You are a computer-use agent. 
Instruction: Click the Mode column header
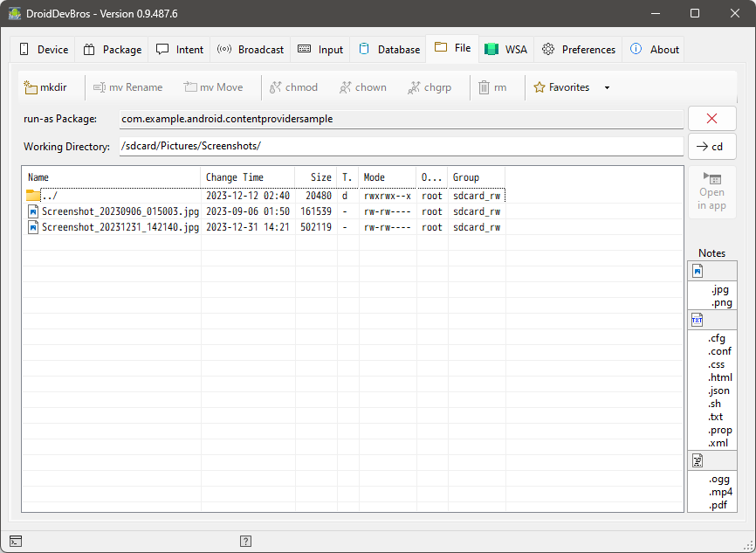[387, 177]
